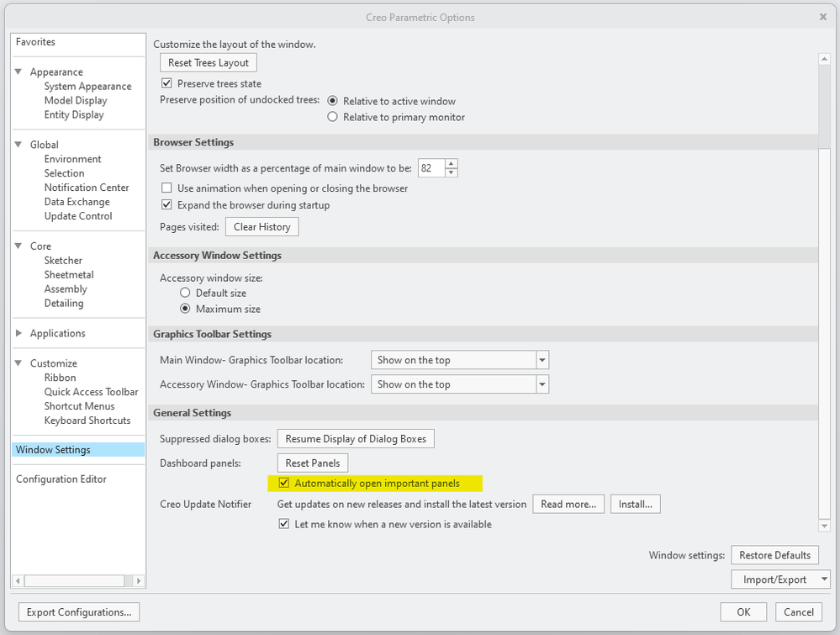Open the Sketcher options page
The image size is (840, 635).
63,261
